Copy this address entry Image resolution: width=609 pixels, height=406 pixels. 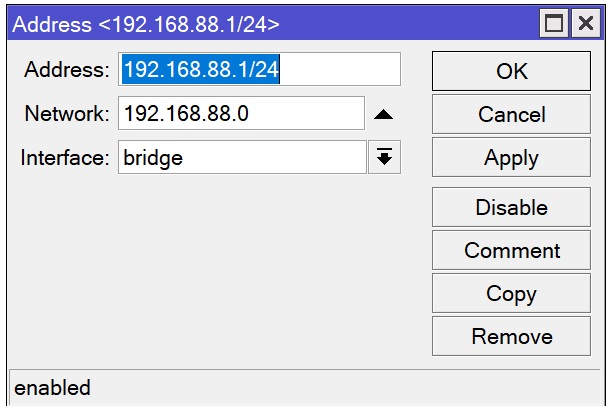(x=511, y=294)
